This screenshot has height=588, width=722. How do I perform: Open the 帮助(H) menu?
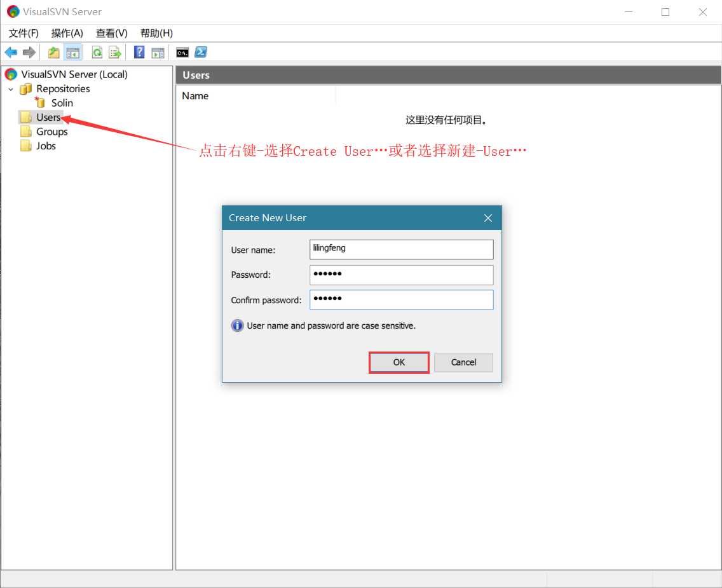point(156,33)
